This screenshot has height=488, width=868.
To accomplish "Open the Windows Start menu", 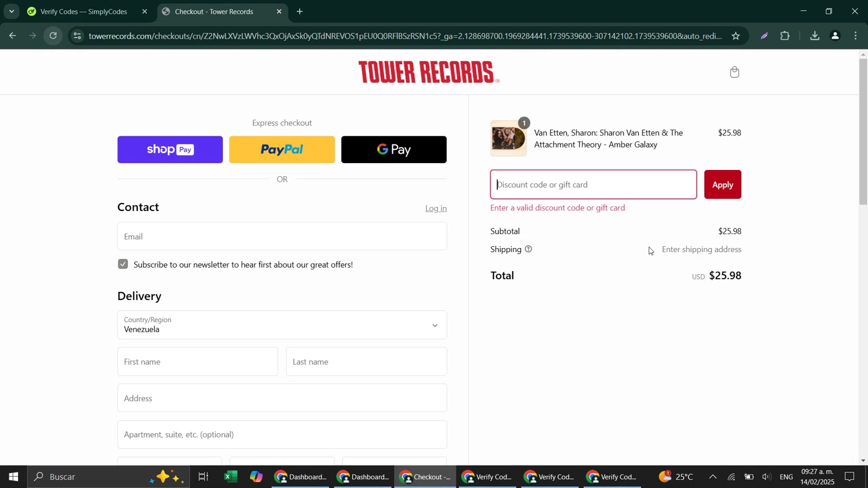I will [x=13, y=477].
